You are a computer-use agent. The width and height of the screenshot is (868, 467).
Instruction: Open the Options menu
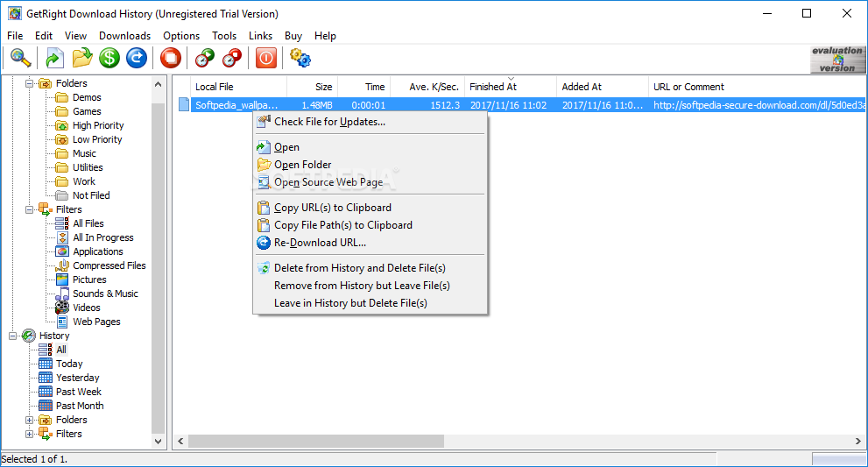pos(181,36)
